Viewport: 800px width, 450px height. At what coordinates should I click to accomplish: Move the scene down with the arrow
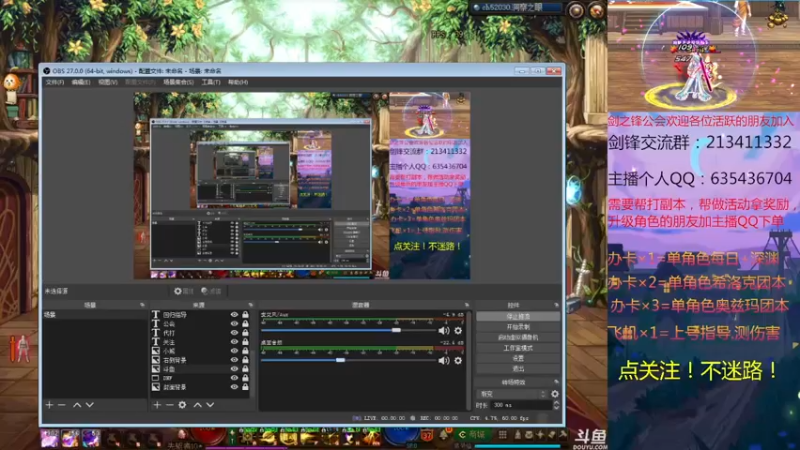click(x=90, y=405)
